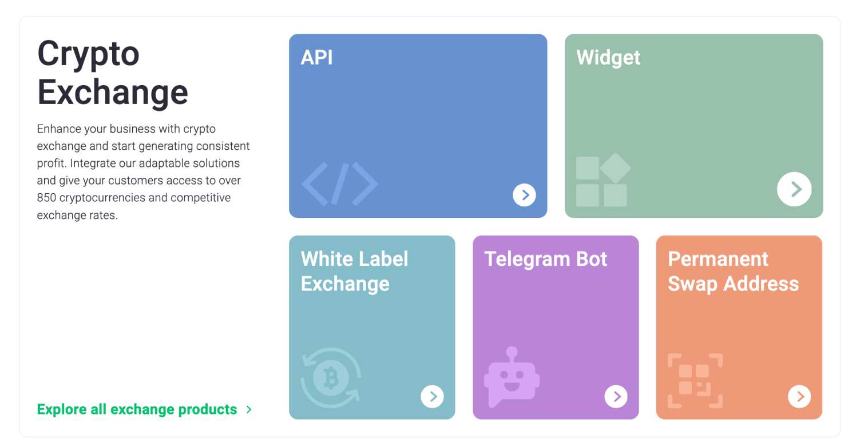
Task: Click the chevron beside Explore all exchange products
Action: (x=249, y=409)
